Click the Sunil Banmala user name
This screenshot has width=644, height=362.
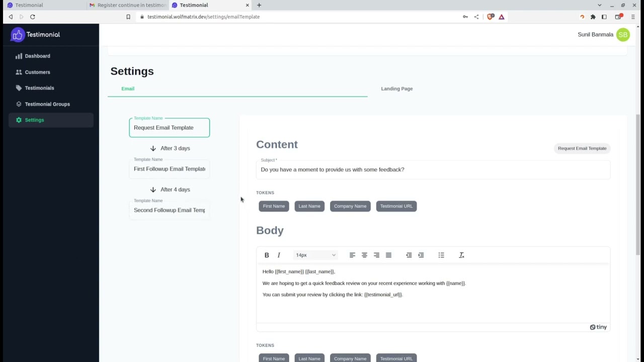tap(596, 35)
